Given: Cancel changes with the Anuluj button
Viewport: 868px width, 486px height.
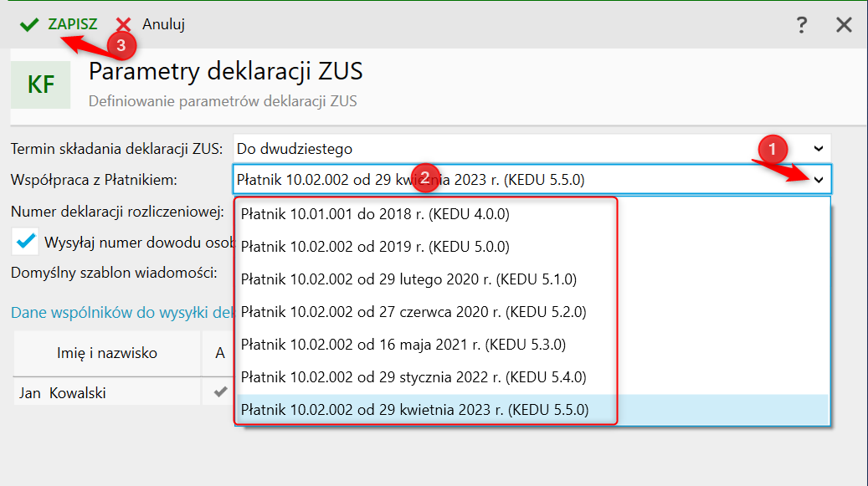Looking at the screenshot, I should click(x=150, y=24).
